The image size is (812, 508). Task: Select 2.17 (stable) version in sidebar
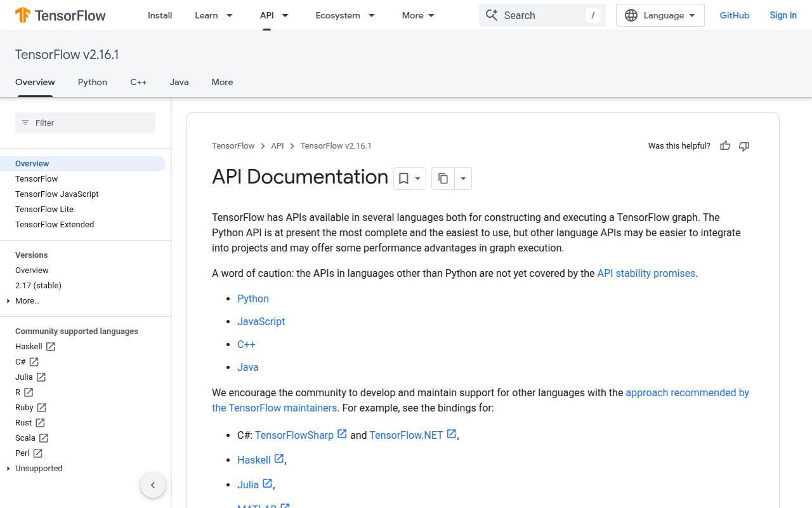[38, 286]
